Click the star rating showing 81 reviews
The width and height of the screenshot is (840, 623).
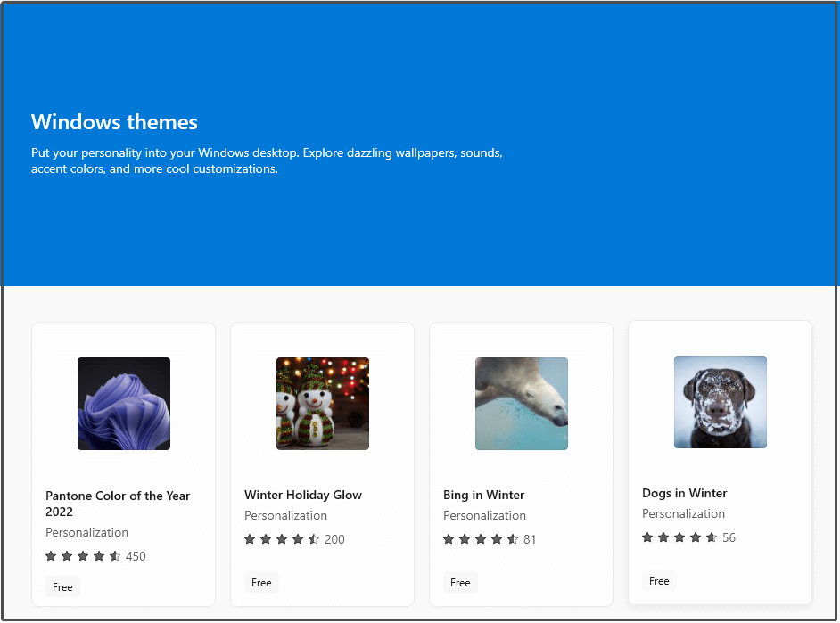point(490,539)
